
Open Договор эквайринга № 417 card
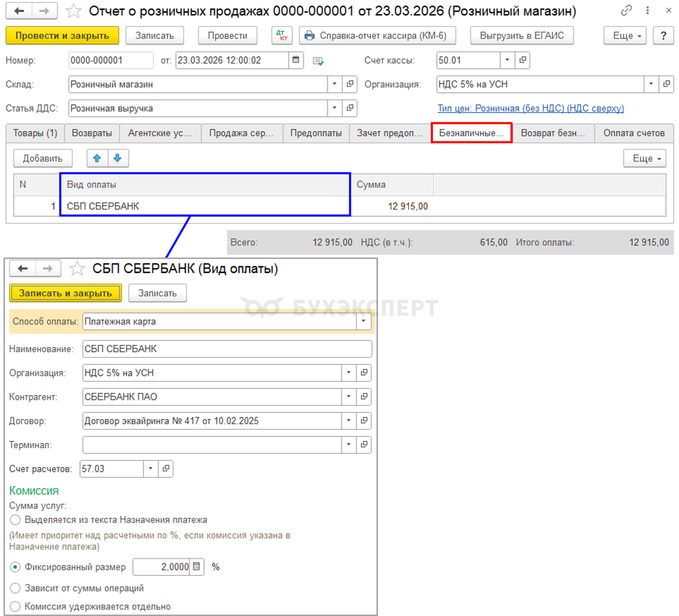click(x=364, y=420)
